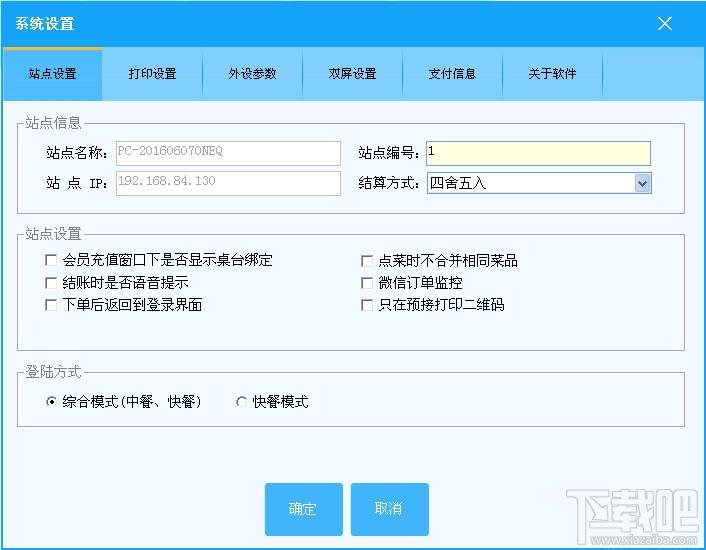Viewport: 706px width, 550px height.
Task: Click the 站点 IP address field
Action: (228, 183)
